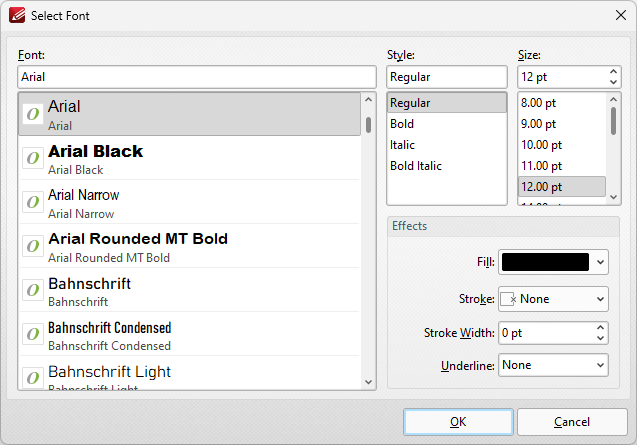Open the Underline dropdown

pos(553,365)
